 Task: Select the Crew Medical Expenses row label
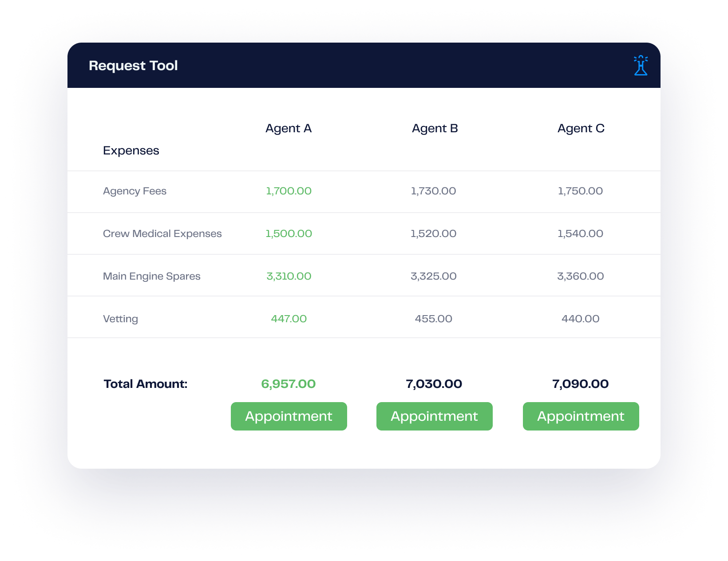click(x=162, y=233)
